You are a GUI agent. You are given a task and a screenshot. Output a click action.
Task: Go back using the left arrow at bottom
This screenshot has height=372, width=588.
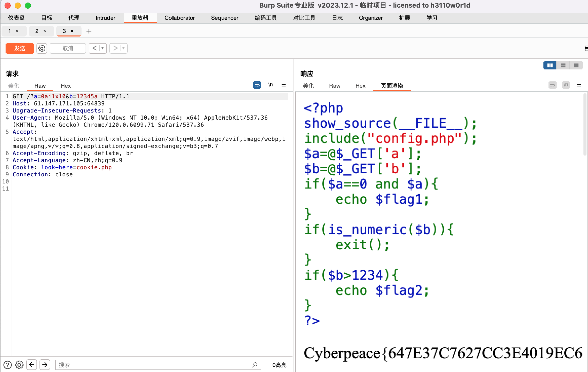click(x=32, y=365)
